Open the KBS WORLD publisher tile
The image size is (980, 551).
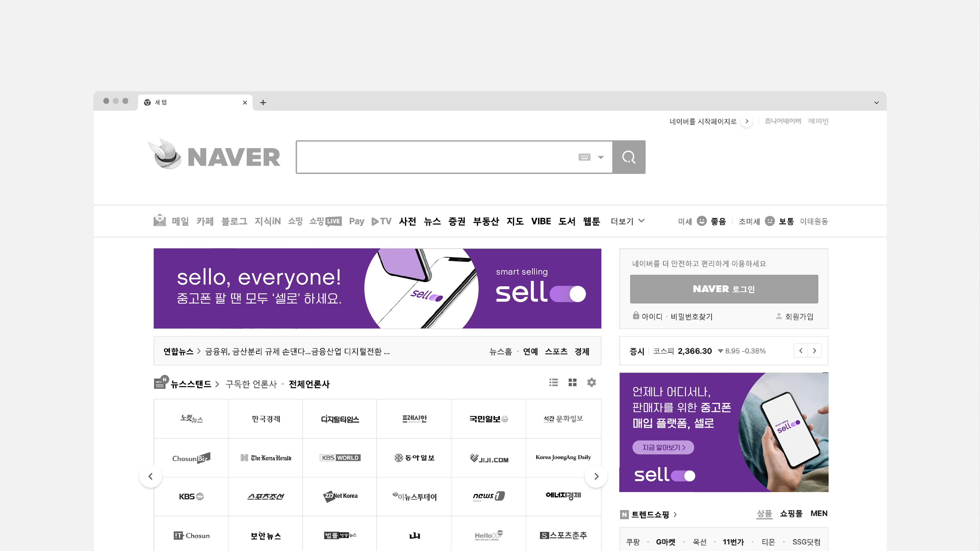[x=340, y=458]
